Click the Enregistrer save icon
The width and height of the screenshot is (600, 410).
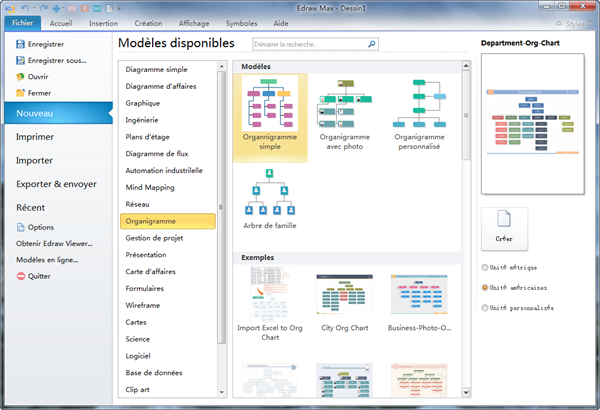(x=20, y=44)
